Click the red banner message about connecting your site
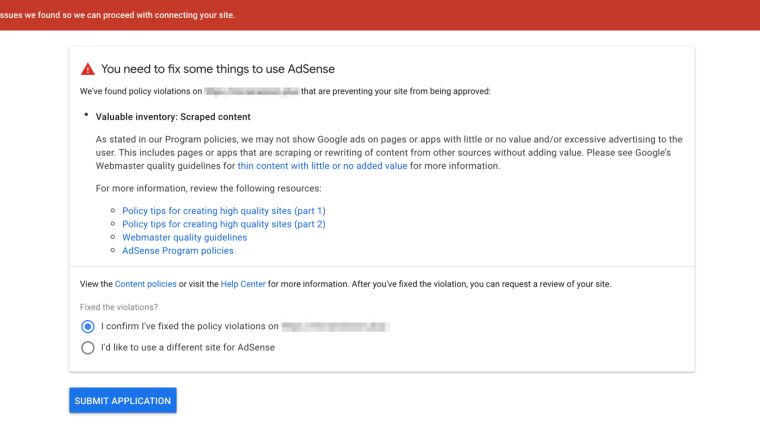760x430 pixels. pos(118,15)
